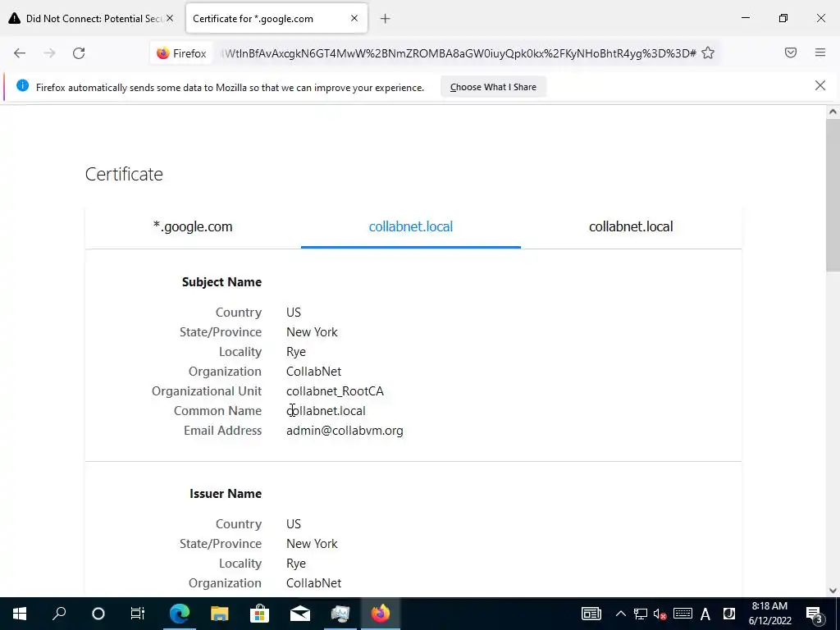
Task: Open Windows Search from the taskbar
Action: pyautogui.click(x=59, y=614)
